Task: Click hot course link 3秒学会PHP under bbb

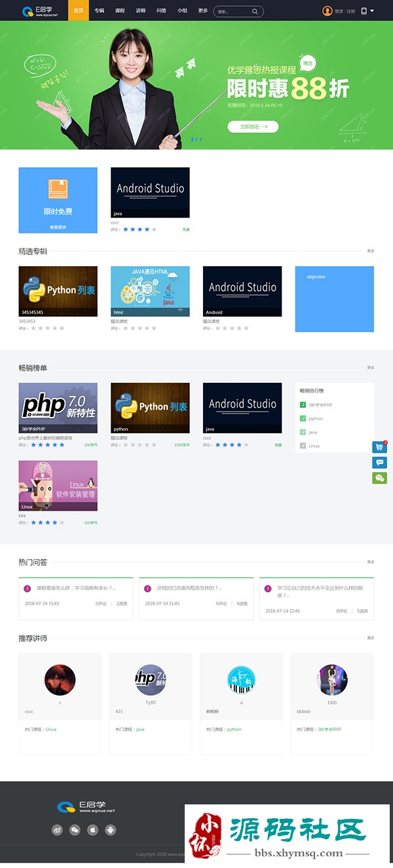Action: pos(329,729)
